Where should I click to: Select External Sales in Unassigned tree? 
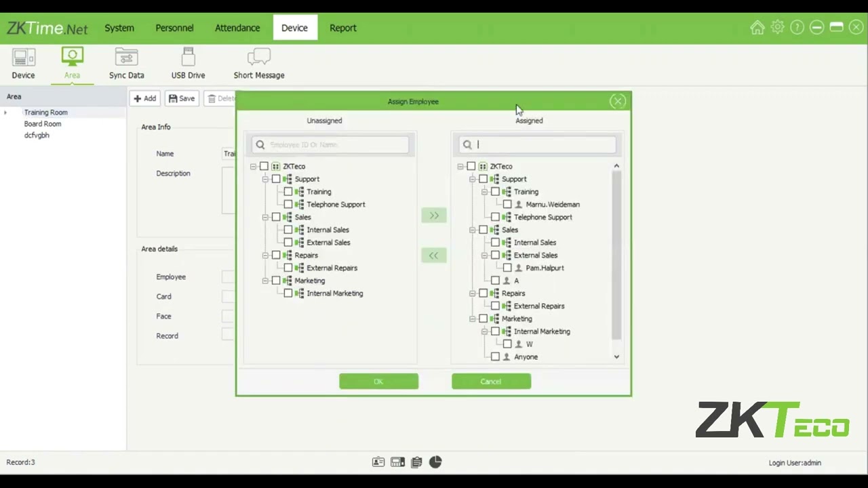click(x=328, y=243)
